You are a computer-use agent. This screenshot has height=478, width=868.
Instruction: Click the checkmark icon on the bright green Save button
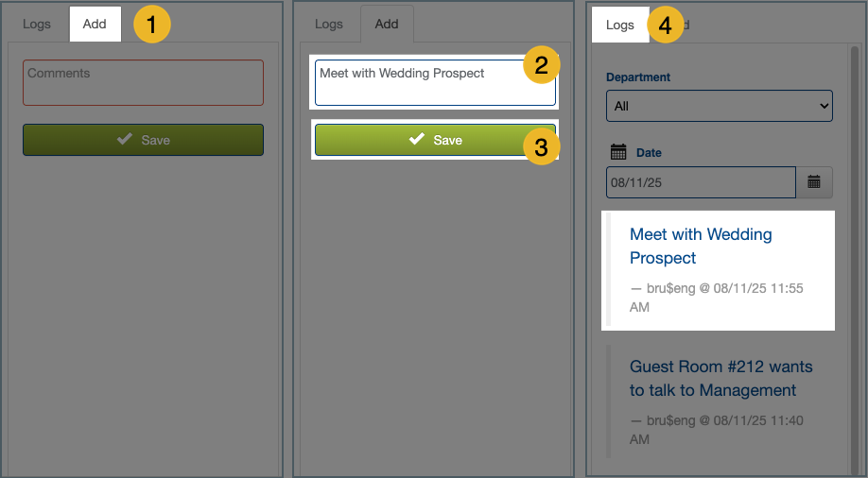(x=416, y=139)
